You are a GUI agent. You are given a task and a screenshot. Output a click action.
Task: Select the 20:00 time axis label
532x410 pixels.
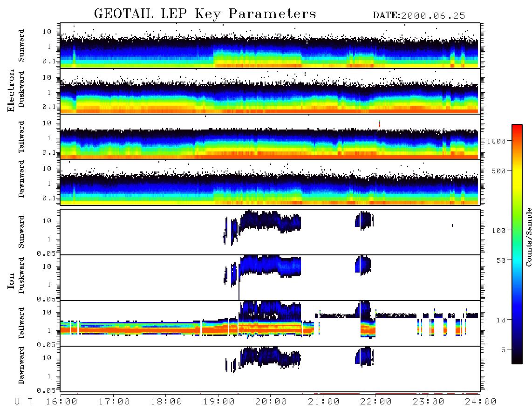(x=272, y=402)
